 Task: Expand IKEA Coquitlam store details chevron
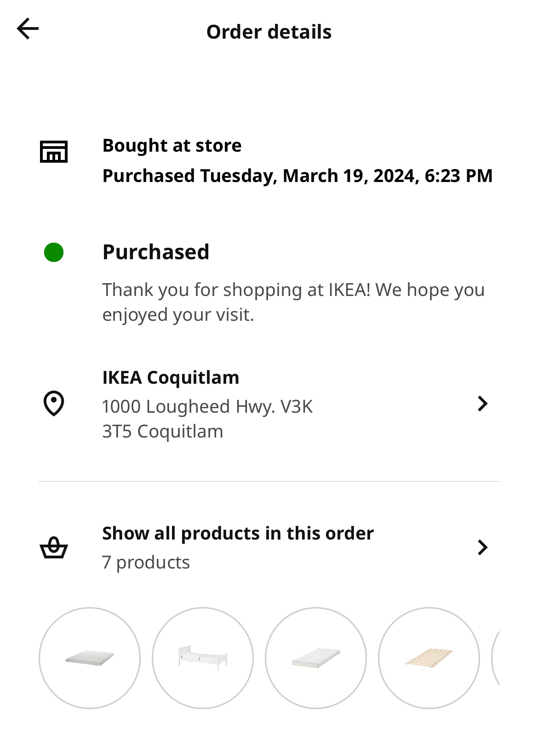point(482,404)
